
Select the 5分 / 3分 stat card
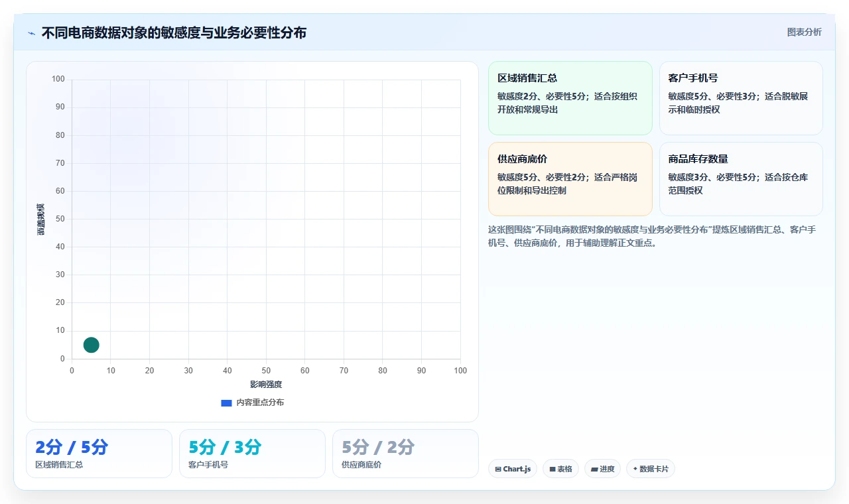[252, 454]
